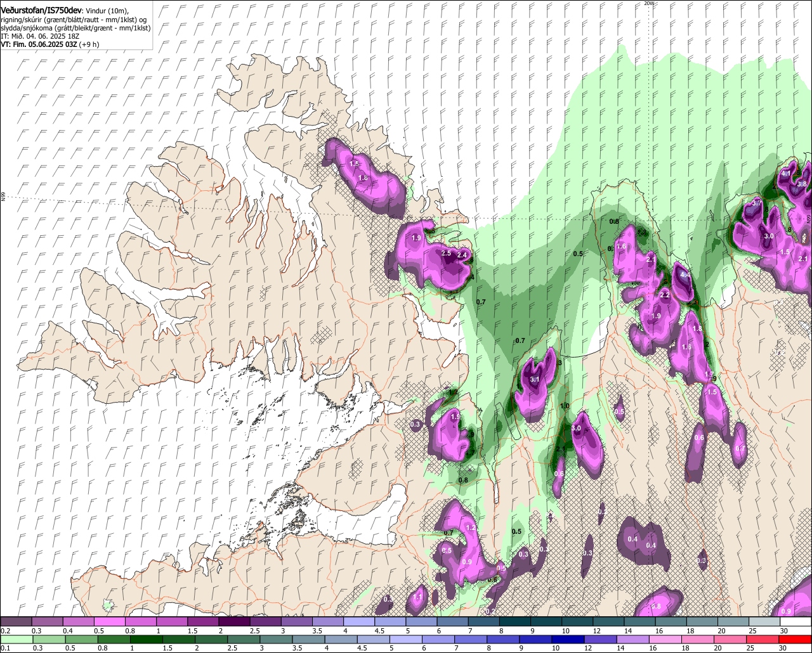This screenshot has width=812, height=653.
Task: Select the 'IT: Mið. 04. 06. 2025 18Z' line
Action: [x=39, y=36]
